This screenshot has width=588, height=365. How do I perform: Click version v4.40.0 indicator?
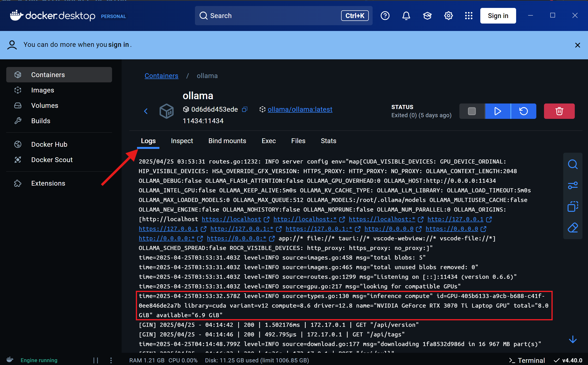568,360
